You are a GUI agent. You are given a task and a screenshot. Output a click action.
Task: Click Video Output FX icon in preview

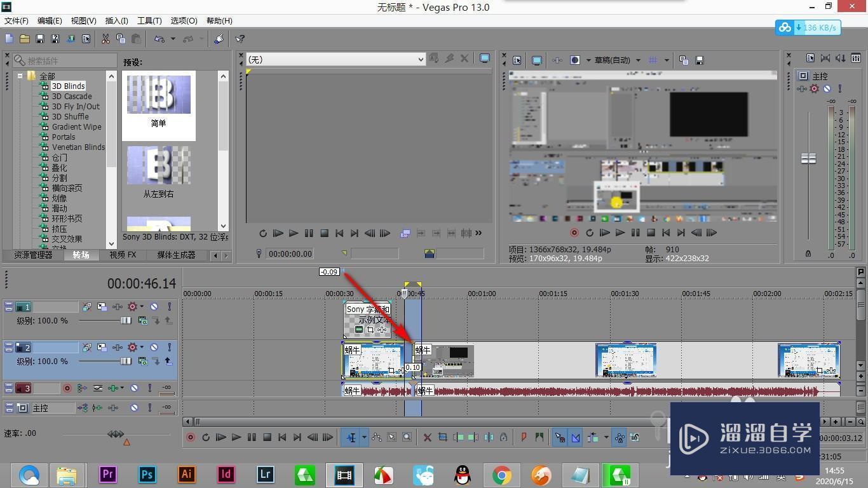(x=557, y=60)
